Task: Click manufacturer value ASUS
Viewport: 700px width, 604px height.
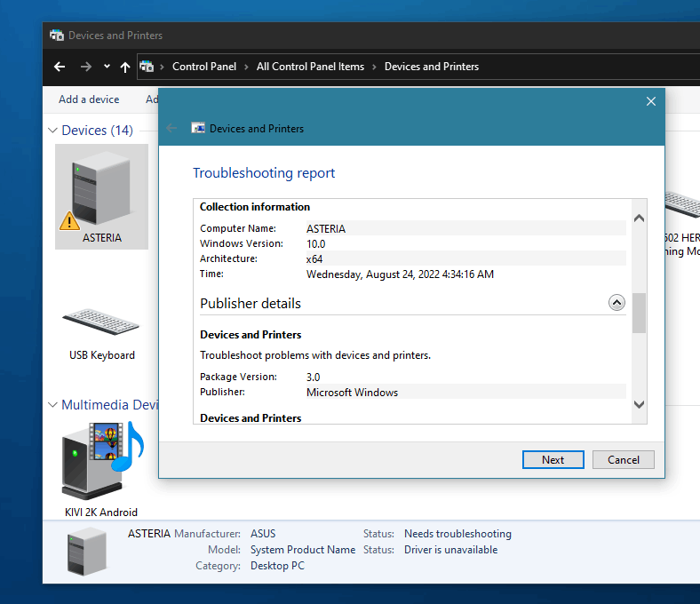Action: (263, 534)
